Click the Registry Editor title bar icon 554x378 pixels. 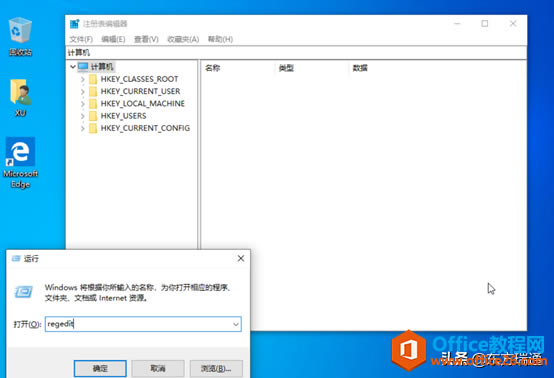tap(75, 24)
